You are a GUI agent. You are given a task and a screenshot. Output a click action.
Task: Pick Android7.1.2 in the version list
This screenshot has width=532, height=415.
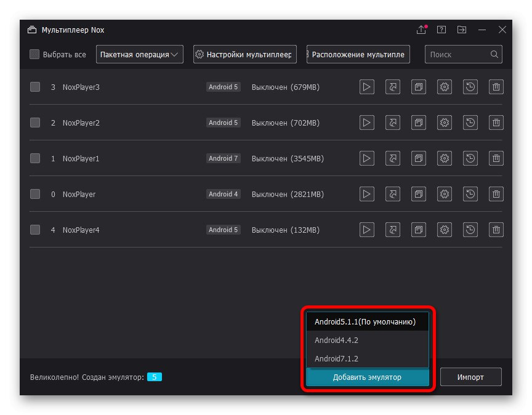point(368,358)
